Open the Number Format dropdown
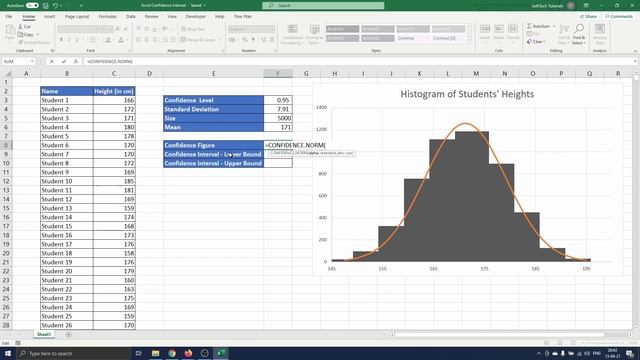Screen dimensions: 640x360 pyautogui.click(x=251, y=29)
